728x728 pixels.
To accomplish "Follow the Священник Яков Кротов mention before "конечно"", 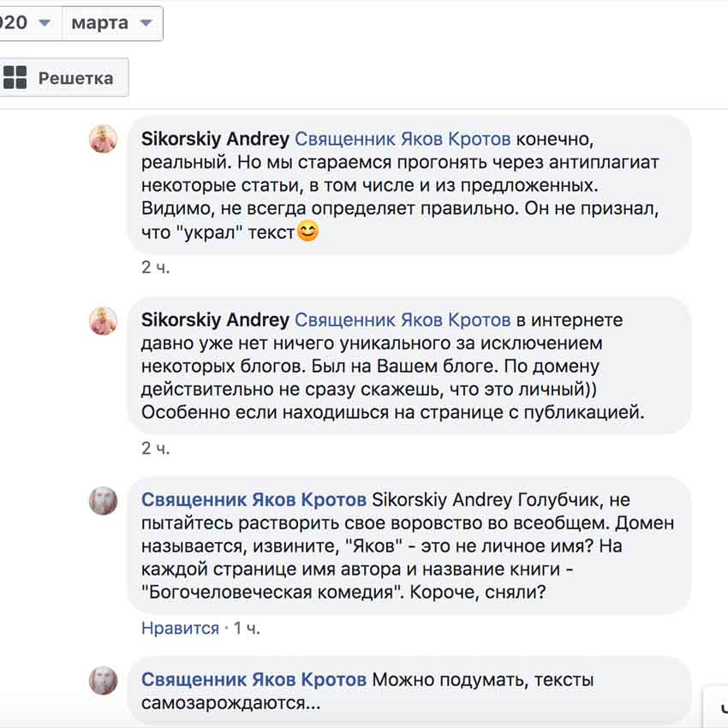I will [403, 139].
